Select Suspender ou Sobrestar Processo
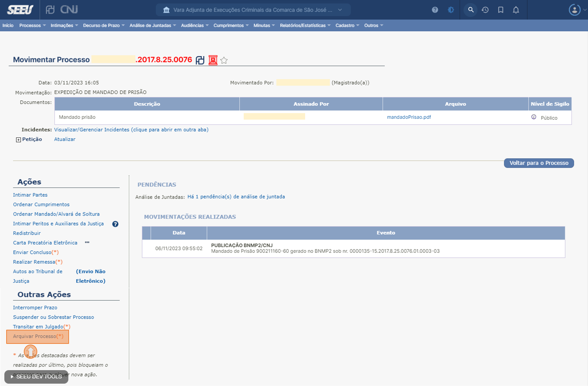The width and height of the screenshot is (588, 388). pyautogui.click(x=53, y=317)
